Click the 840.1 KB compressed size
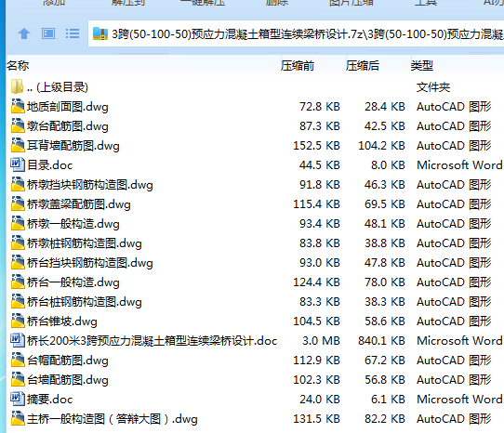Screen dimensions: 504x433 (x=381, y=341)
